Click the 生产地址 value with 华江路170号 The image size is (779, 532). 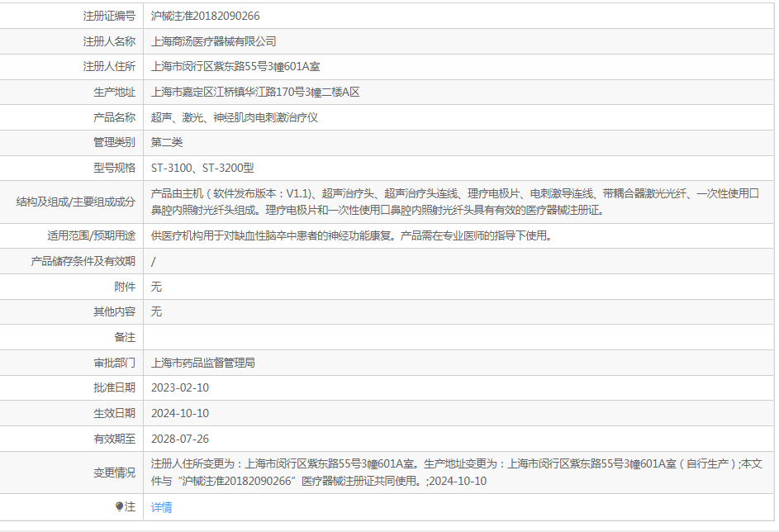click(255, 93)
